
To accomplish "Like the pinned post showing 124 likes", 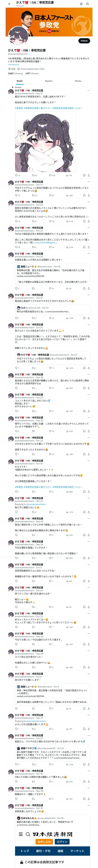I will pos(50,175).
